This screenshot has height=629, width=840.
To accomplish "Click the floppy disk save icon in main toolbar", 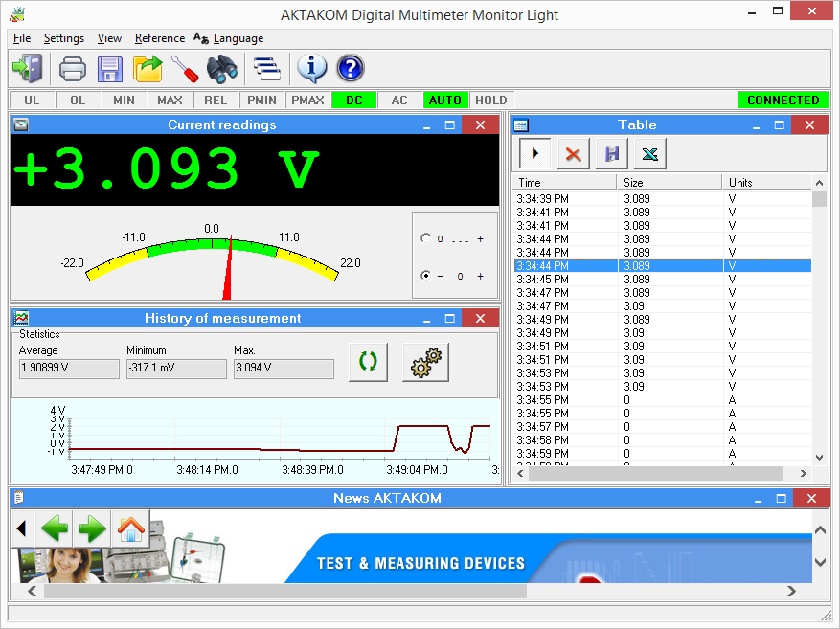I will click(110, 69).
